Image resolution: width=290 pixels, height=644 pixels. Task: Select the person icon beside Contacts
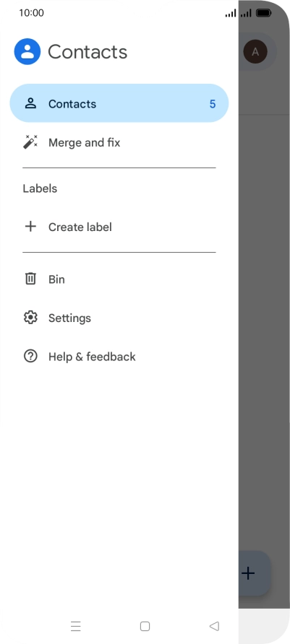point(30,103)
